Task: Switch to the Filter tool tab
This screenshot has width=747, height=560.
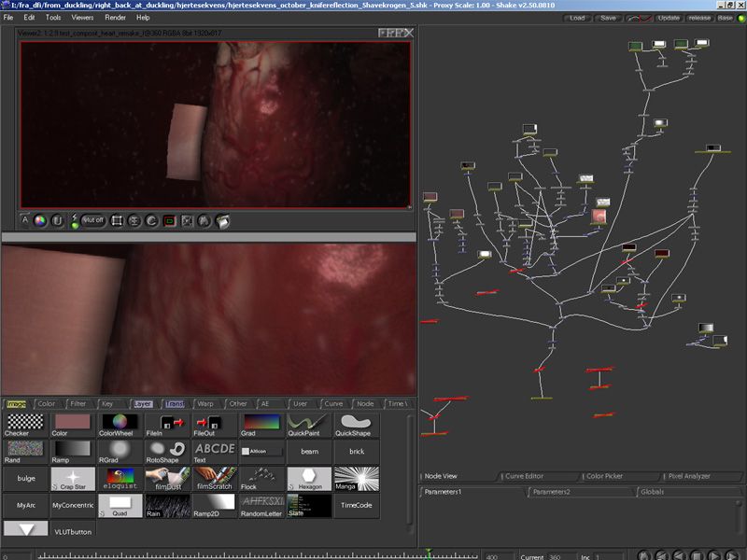Action: [78, 404]
